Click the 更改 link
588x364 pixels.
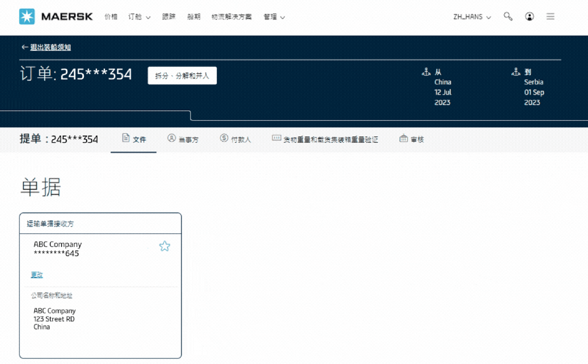37,275
